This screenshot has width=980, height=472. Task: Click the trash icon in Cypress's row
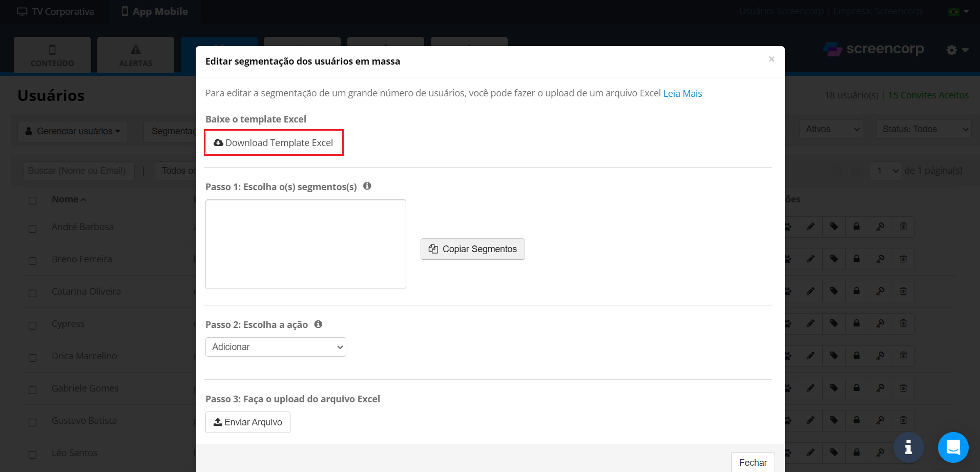[x=903, y=323]
